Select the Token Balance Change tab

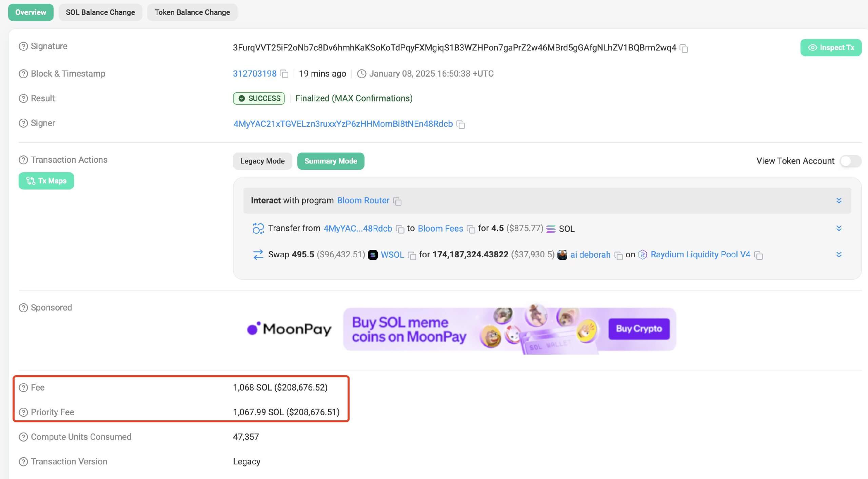point(192,11)
